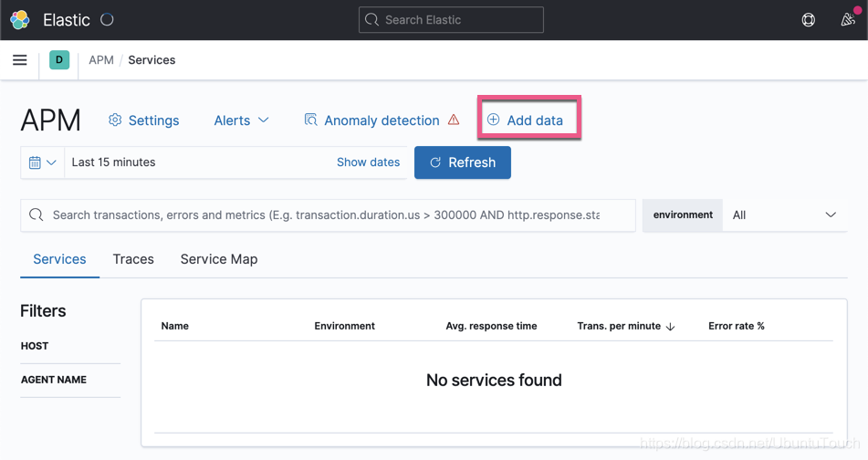
Task: Open the help menu lifebuoy icon
Action: 808,20
